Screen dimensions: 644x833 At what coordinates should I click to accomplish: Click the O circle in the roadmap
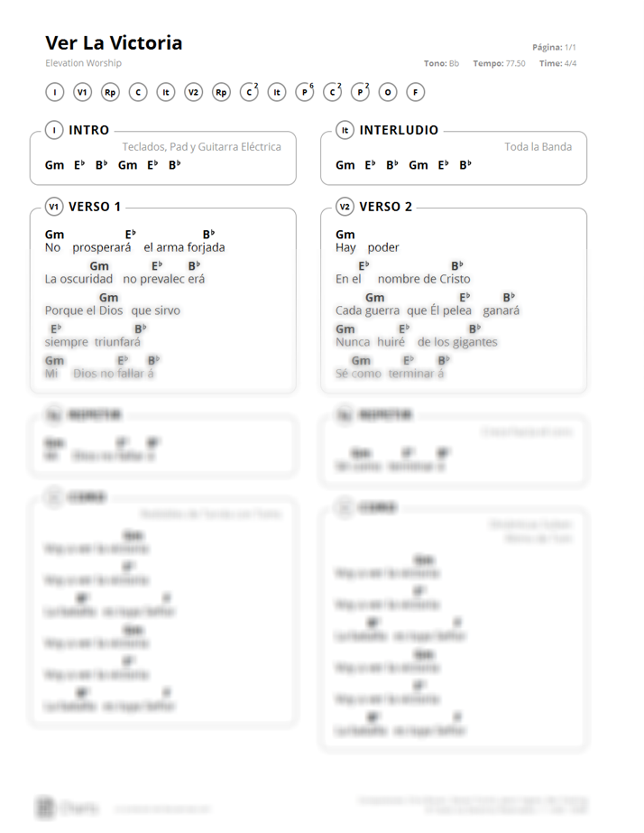click(388, 92)
